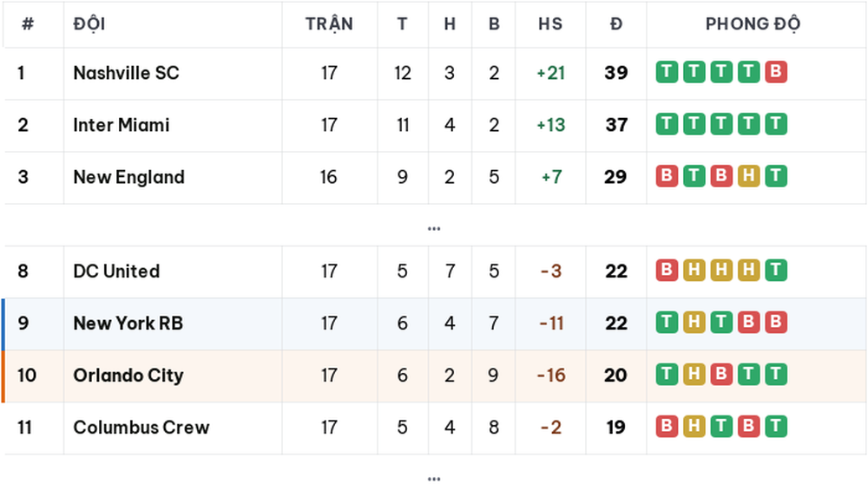Image resolution: width=868 pixels, height=497 pixels.
Task: Open the Nashville SC team link
Action: click(126, 73)
